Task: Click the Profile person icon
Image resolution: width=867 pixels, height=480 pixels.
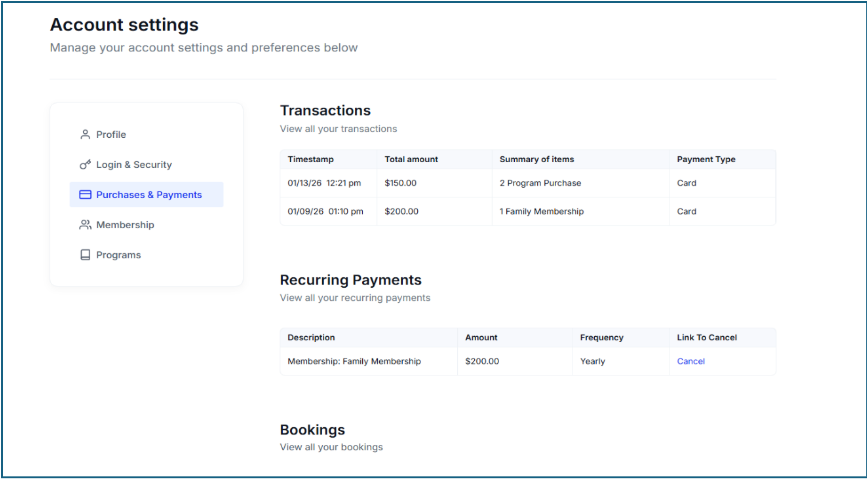Action: click(85, 134)
